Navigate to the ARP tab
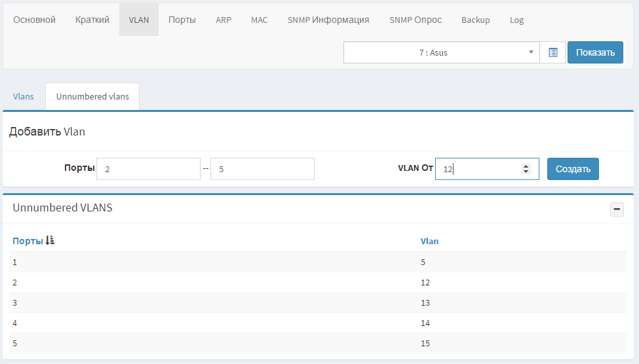This screenshot has width=639, height=364. 223,20
